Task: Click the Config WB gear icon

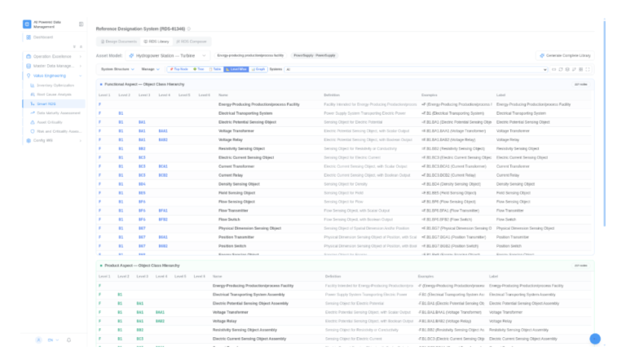Action: [29, 140]
